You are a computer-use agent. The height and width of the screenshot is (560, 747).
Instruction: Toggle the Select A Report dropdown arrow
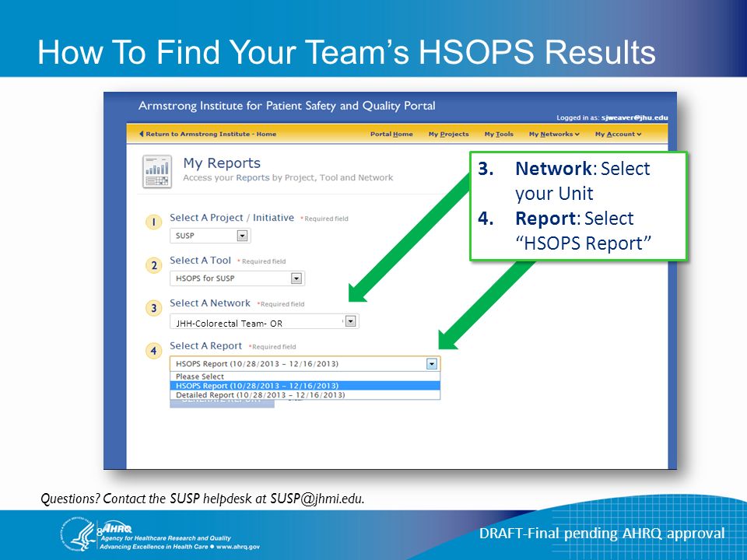pos(432,364)
